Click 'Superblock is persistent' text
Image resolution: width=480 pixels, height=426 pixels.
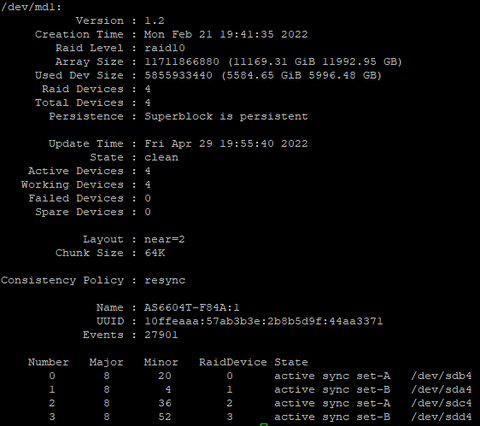point(226,116)
